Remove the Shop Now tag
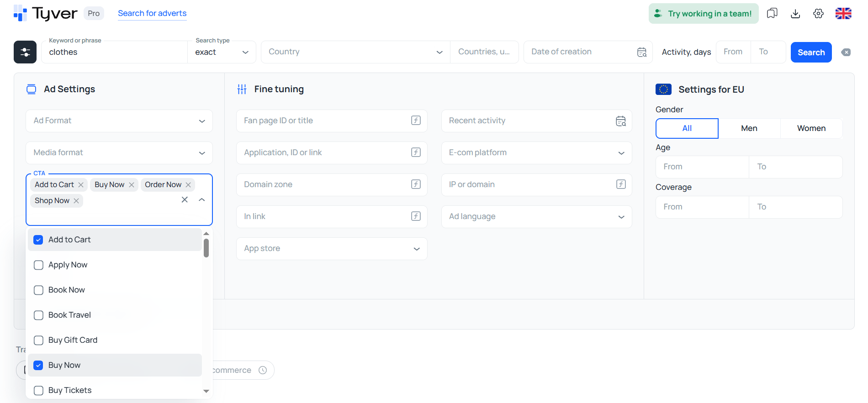 [x=76, y=201]
